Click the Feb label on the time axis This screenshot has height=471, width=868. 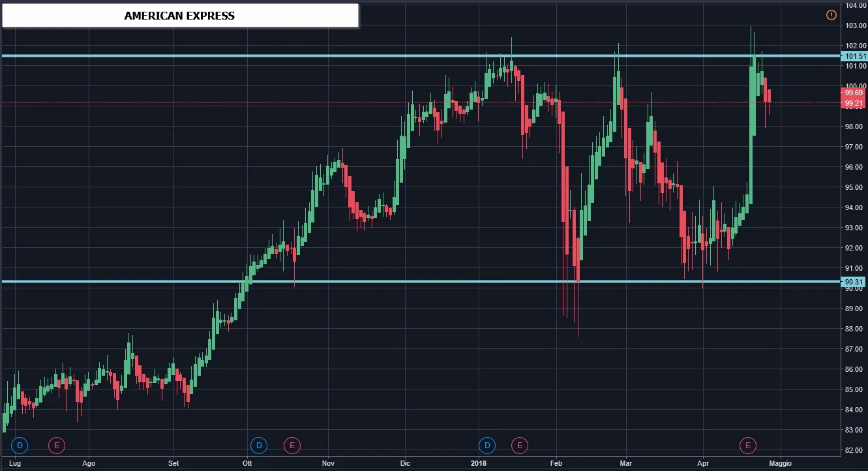pos(556,463)
